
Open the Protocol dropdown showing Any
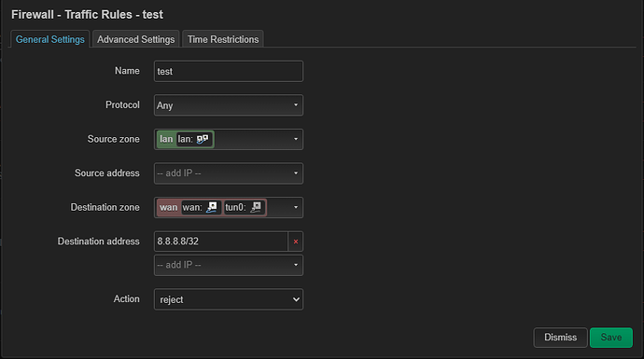coord(229,105)
